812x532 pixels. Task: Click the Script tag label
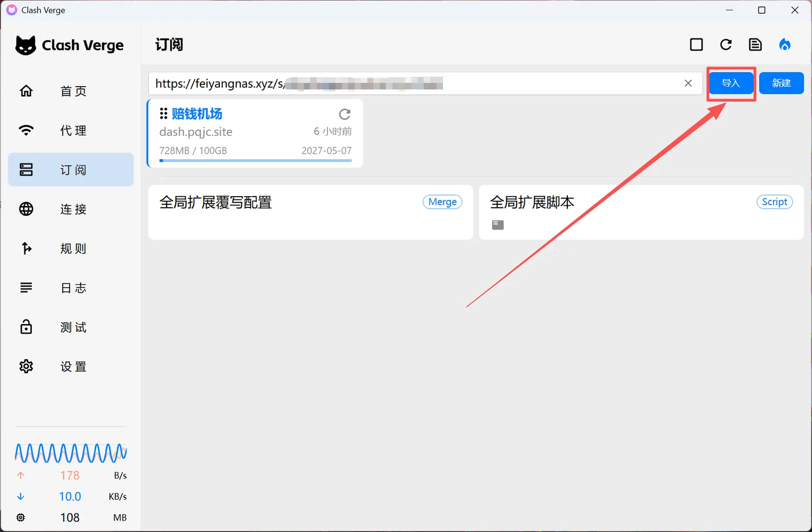(775, 202)
